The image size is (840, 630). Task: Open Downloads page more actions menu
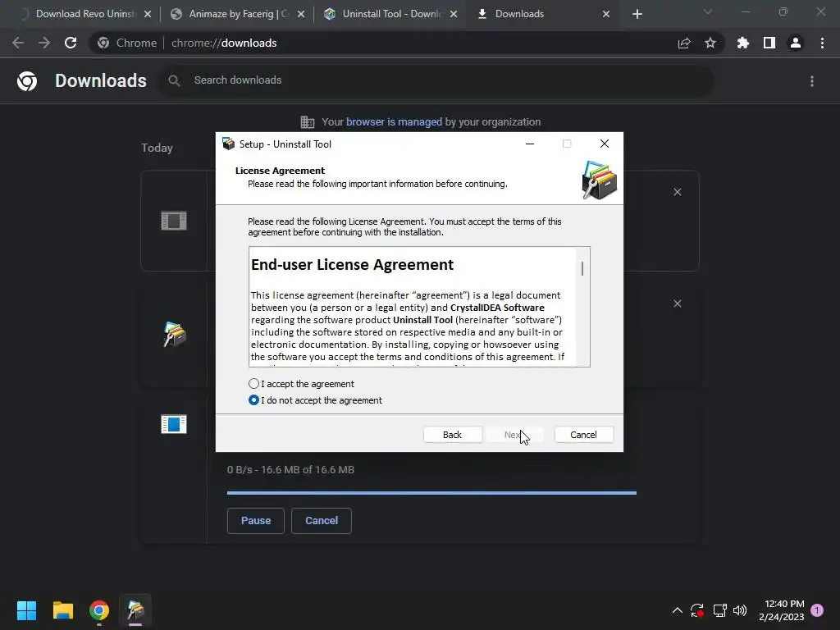(812, 81)
